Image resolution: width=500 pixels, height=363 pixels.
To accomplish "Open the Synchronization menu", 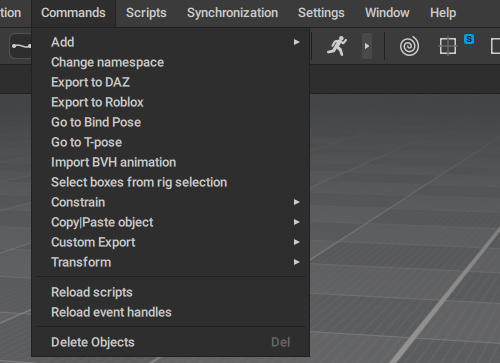I will click(232, 13).
